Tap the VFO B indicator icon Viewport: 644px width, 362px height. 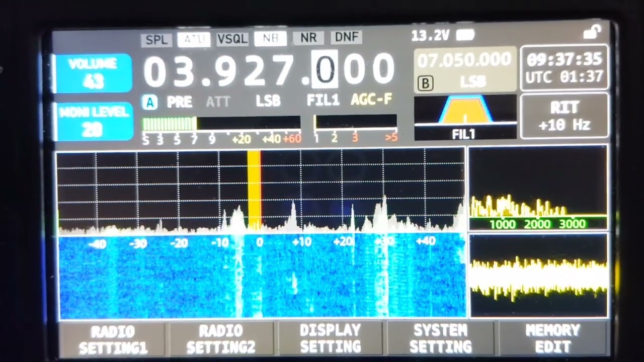(425, 83)
